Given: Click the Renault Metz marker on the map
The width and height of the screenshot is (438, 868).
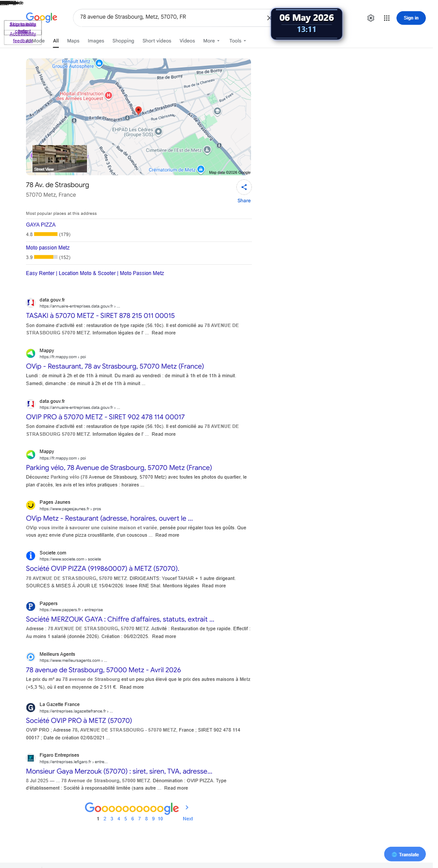Looking at the screenshot, I should click(x=99, y=63).
